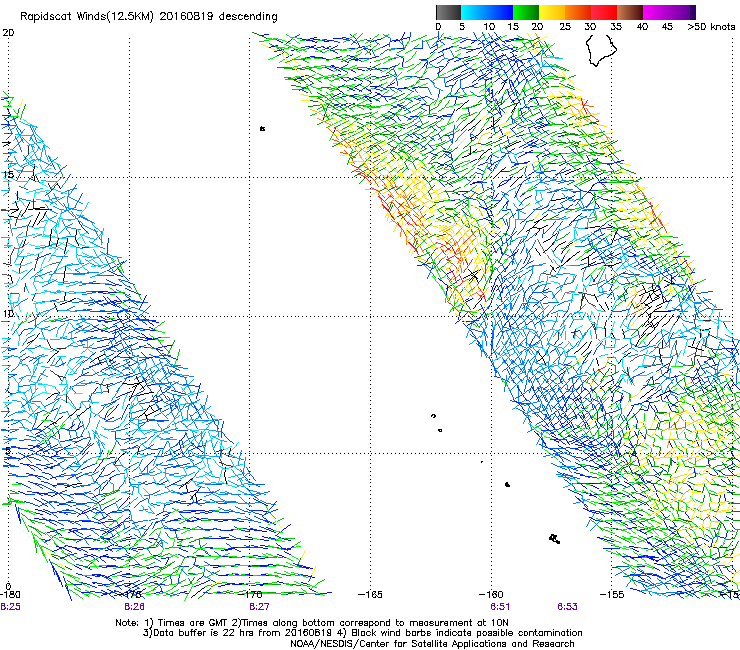
Task: Click the '>50 knots' legend label
Action: point(711,27)
